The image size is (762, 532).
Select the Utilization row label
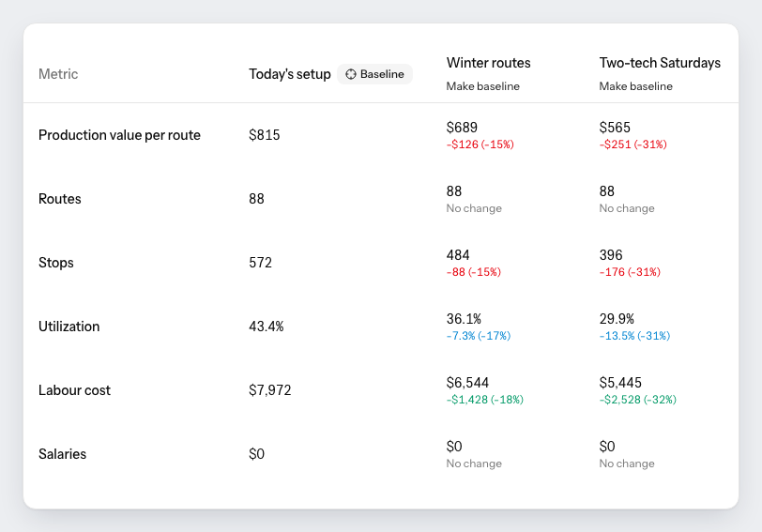coord(69,327)
